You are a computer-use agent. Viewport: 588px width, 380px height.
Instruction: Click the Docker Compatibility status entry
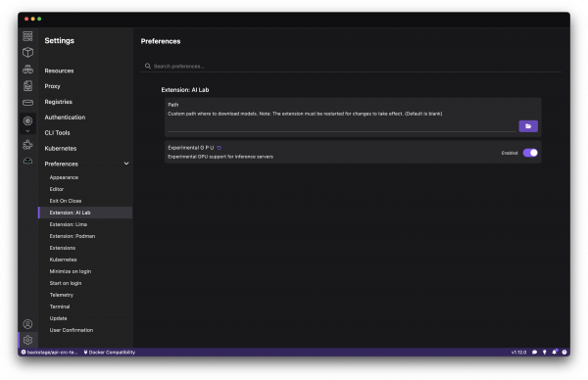point(110,353)
